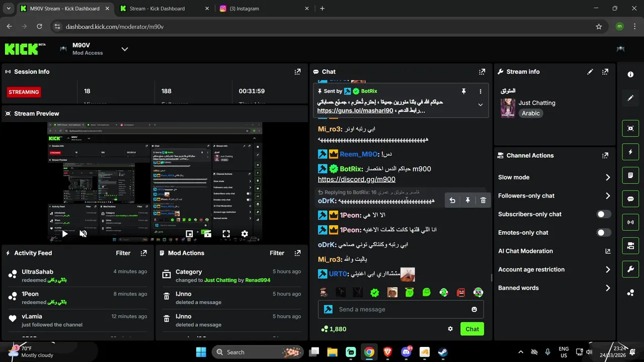Screen dimensions: 644x362
Task: Switch to Instagram browser tab
Action: coord(265,9)
